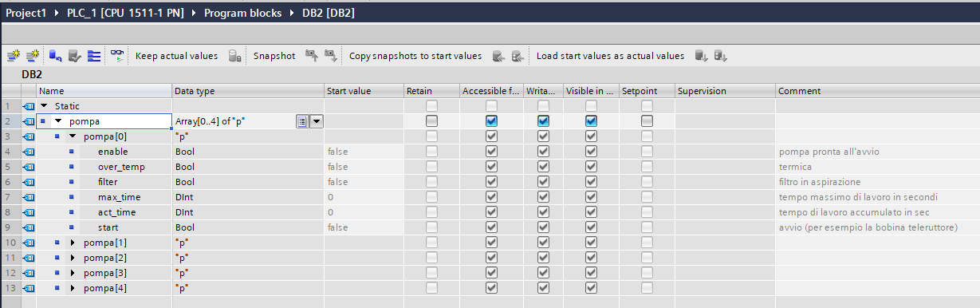The height and width of the screenshot is (308, 980).
Task: Uncheck Accessible checkbox on pompa row
Action: tap(491, 121)
